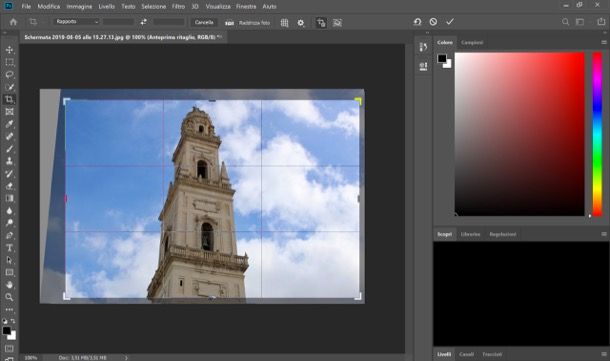This screenshot has width=610, height=361.
Task: Toggle Quick Mask mode
Action: pos(9,349)
